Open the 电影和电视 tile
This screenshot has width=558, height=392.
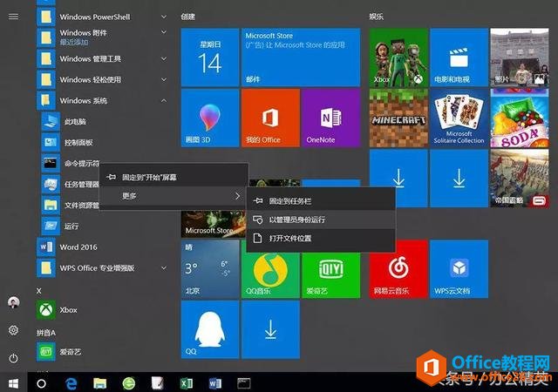coord(459,57)
